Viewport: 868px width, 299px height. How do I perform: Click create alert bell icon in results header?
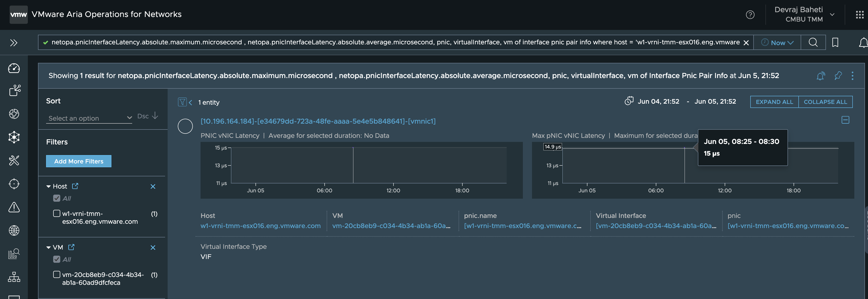(x=820, y=76)
